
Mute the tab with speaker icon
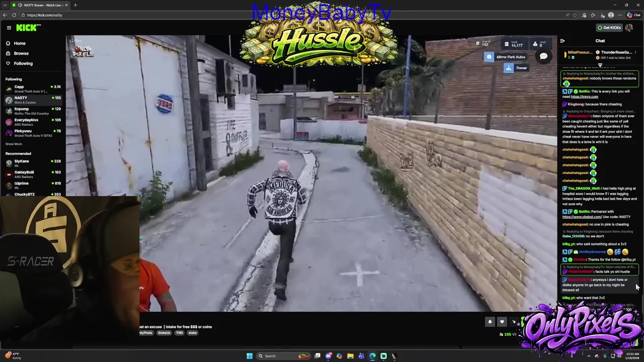pos(20,5)
